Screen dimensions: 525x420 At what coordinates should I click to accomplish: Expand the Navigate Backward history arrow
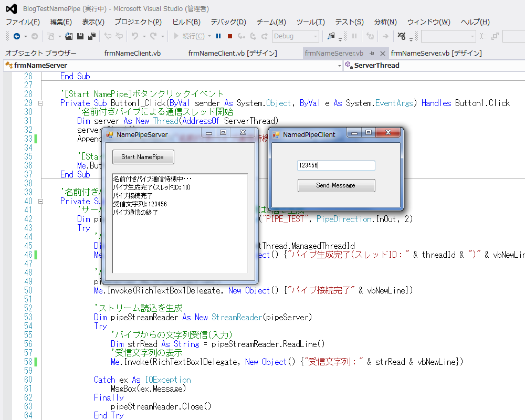(x=25, y=36)
